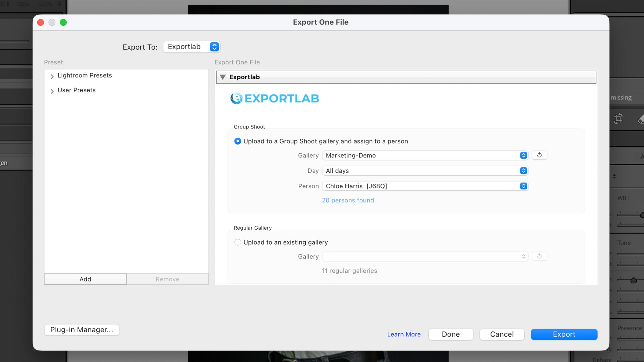Click the blue Export button

[564, 334]
